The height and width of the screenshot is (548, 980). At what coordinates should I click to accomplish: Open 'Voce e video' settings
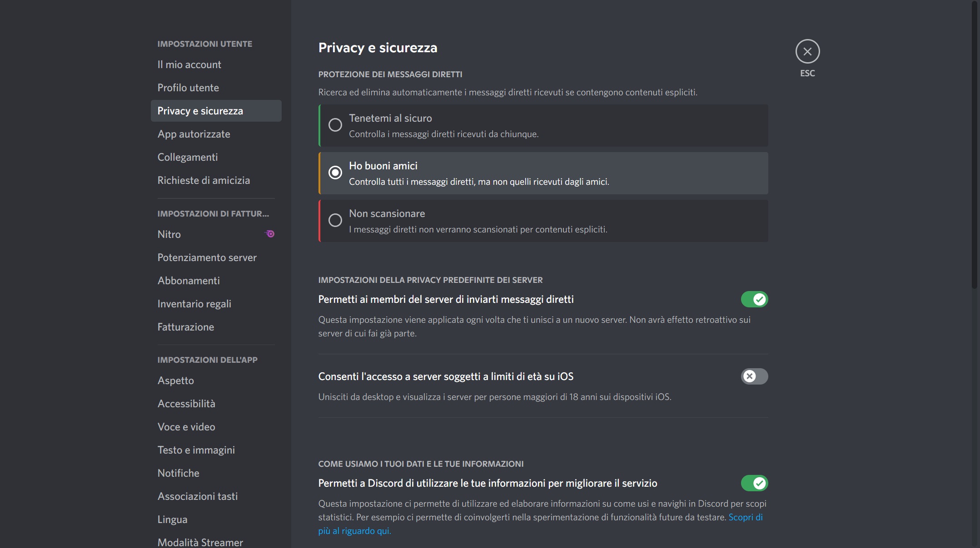[x=186, y=427]
